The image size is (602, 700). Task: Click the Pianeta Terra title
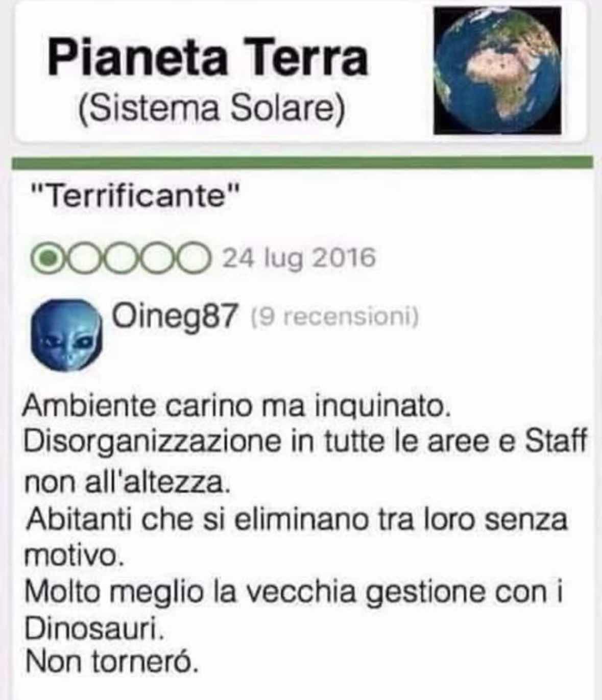tap(208, 58)
